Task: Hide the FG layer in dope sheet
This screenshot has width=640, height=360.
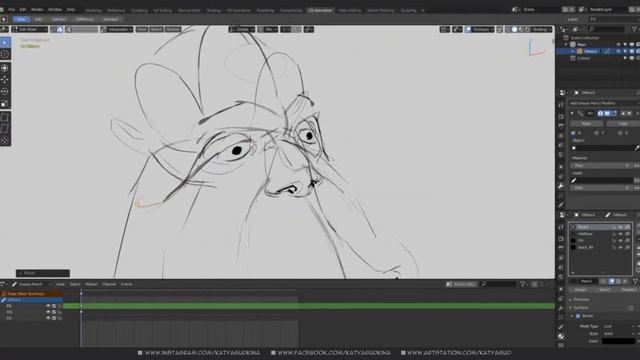Action: pos(48,306)
